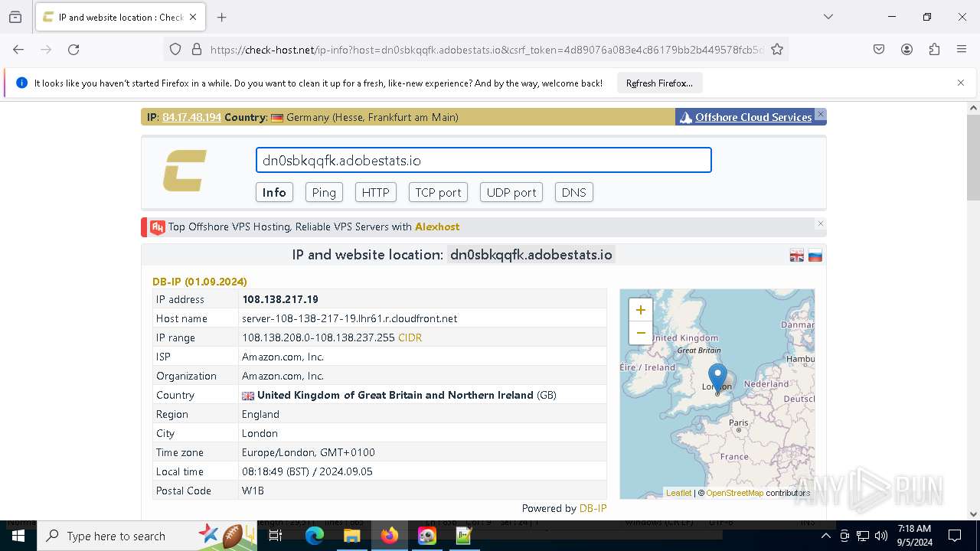
Task: Close the Offshore Cloud Services ad
Action: [821, 114]
